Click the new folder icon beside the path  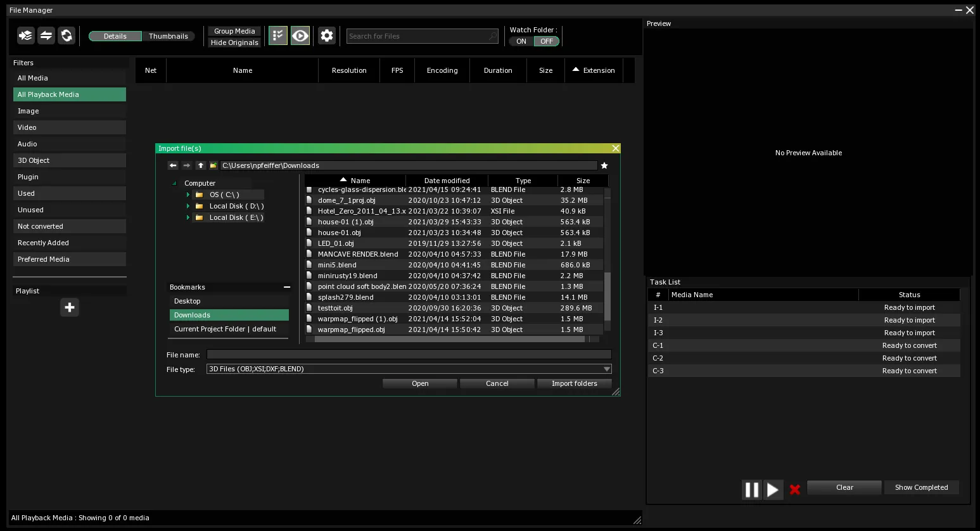tap(213, 165)
